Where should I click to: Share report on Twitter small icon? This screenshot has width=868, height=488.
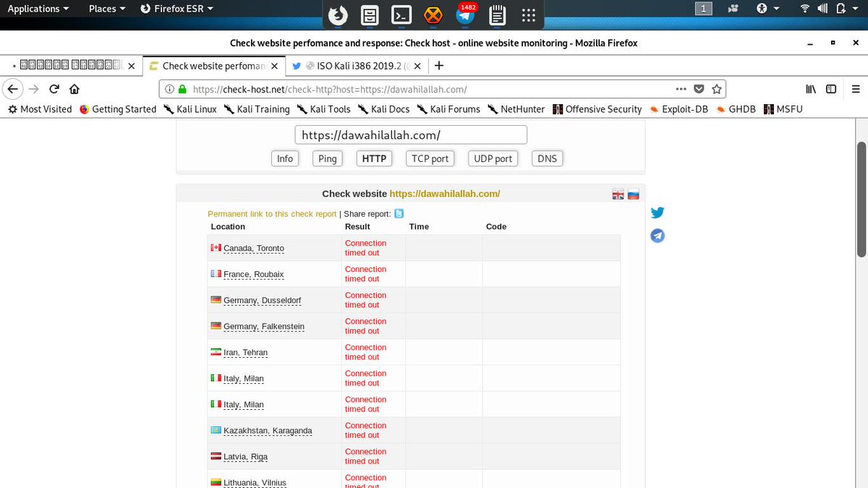[x=399, y=213]
